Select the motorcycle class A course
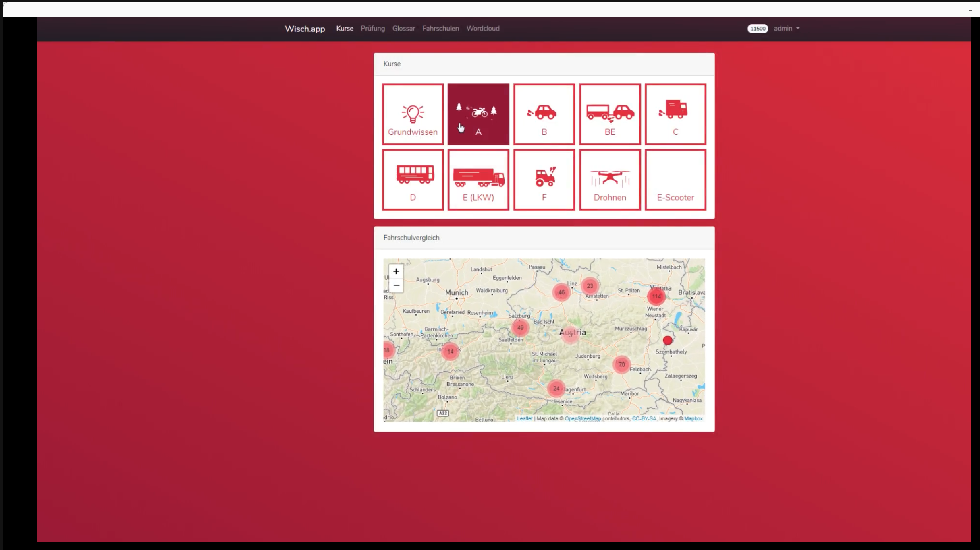This screenshot has height=550, width=980. pyautogui.click(x=478, y=114)
